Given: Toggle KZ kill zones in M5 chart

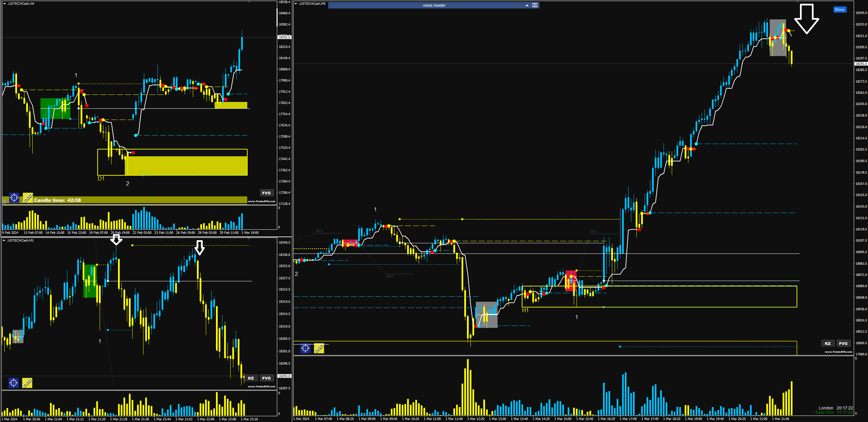Looking at the screenshot, I should pos(828,343).
